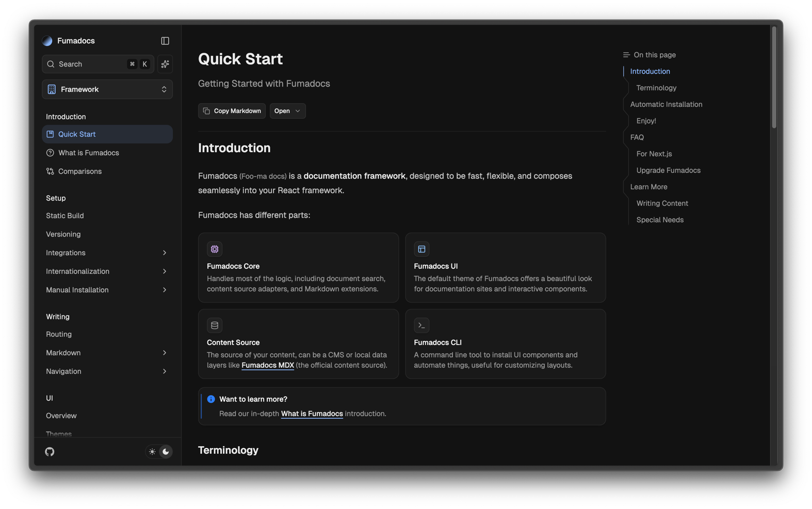
Task: Select dark theme moon toggle
Action: click(166, 452)
